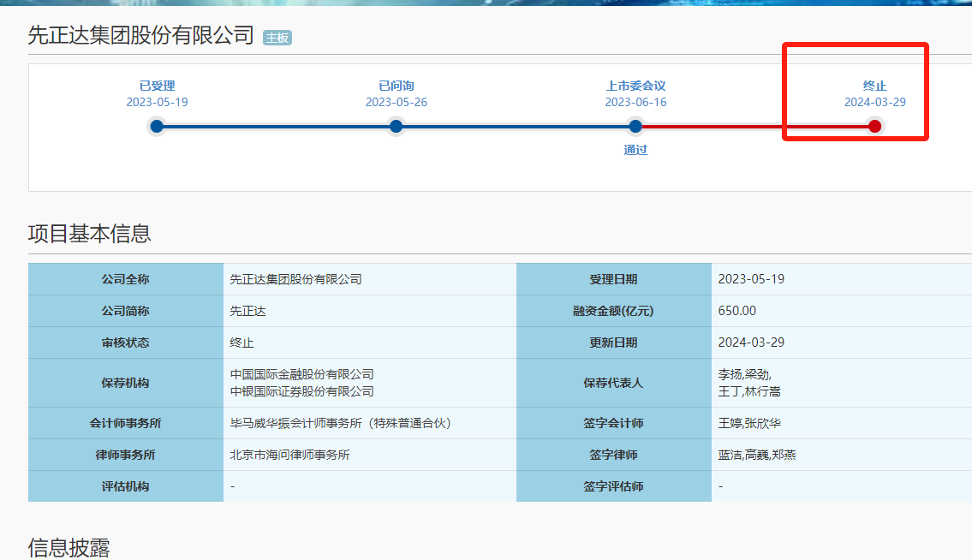972x560 pixels.
Task: Click the 主板 badge beside company name
Action: 277,38
